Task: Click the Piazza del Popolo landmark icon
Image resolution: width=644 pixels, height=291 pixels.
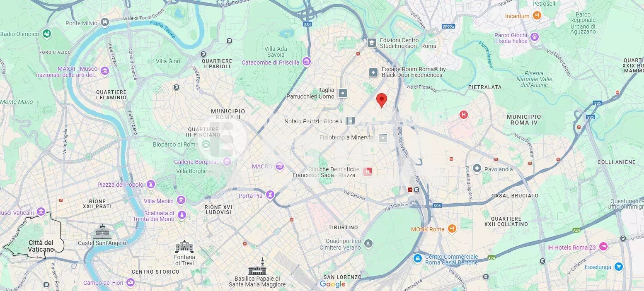Action: click(151, 184)
